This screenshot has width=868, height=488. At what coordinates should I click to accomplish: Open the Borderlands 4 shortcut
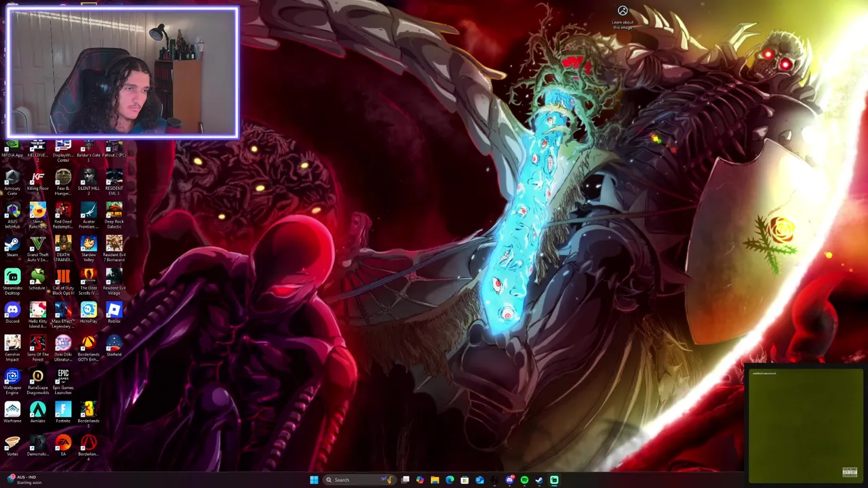click(88, 448)
